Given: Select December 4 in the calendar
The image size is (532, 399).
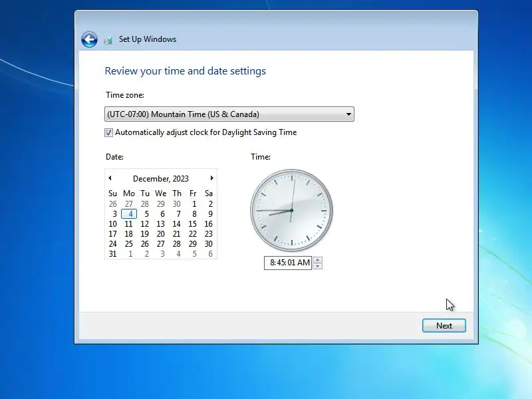Looking at the screenshot, I should (x=129, y=214).
